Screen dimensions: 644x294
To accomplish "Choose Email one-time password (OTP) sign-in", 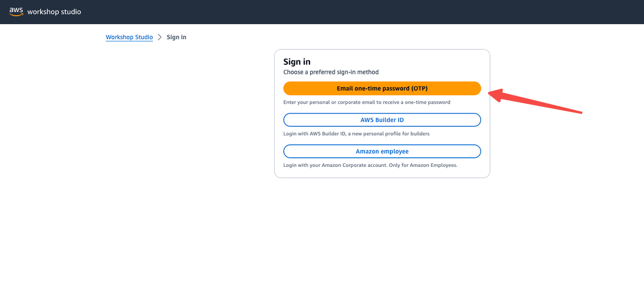I will coord(382,88).
